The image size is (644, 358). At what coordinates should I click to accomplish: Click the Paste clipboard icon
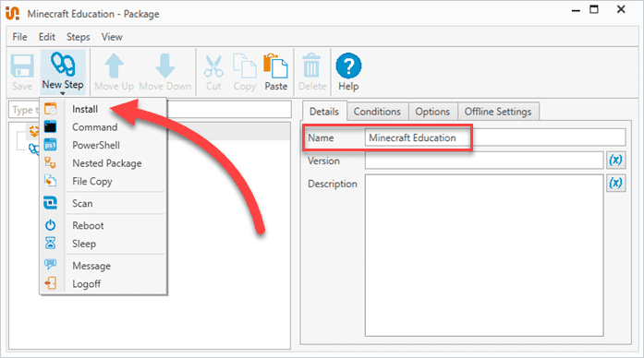(276, 66)
